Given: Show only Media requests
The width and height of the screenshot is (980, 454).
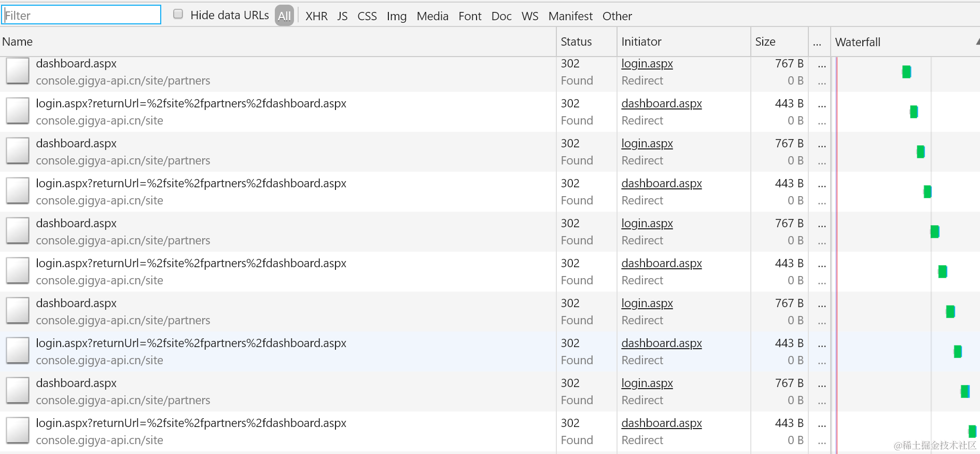Looking at the screenshot, I should (x=432, y=16).
